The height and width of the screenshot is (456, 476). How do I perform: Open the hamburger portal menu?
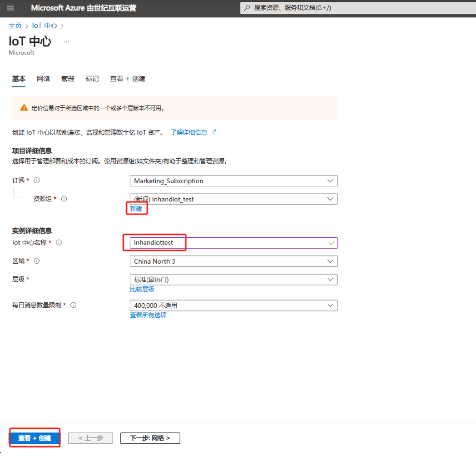[x=10, y=8]
